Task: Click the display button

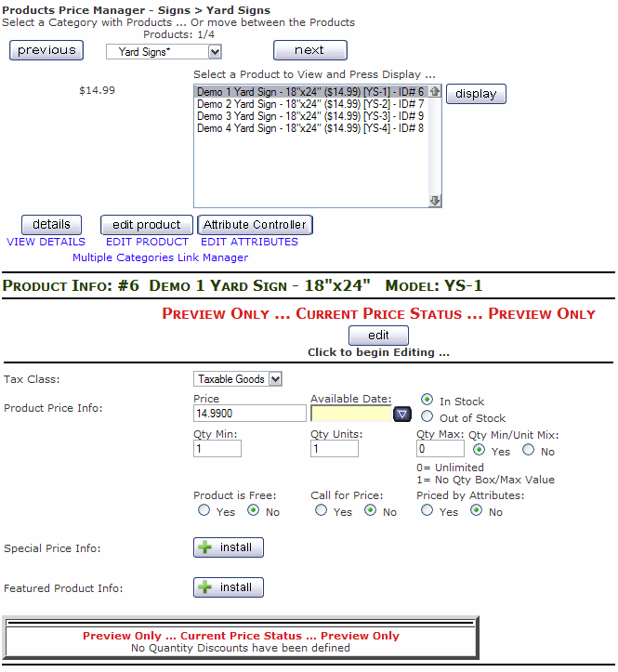Action: (476, 94)
